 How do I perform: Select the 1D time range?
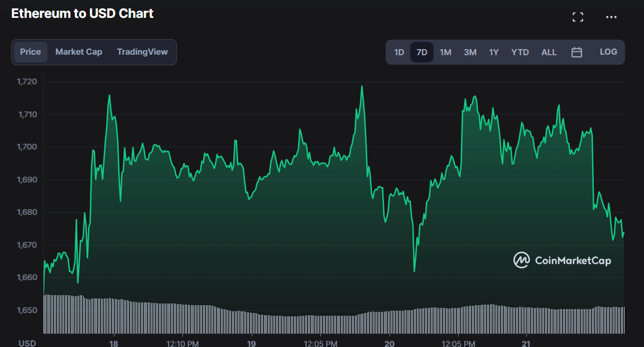(x=399, y=52)
